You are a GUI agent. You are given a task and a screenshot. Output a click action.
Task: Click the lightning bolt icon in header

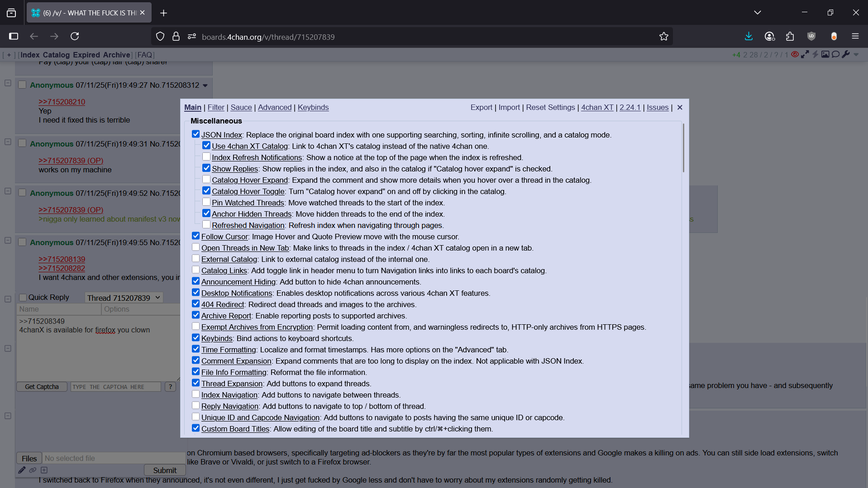[815, 54]
